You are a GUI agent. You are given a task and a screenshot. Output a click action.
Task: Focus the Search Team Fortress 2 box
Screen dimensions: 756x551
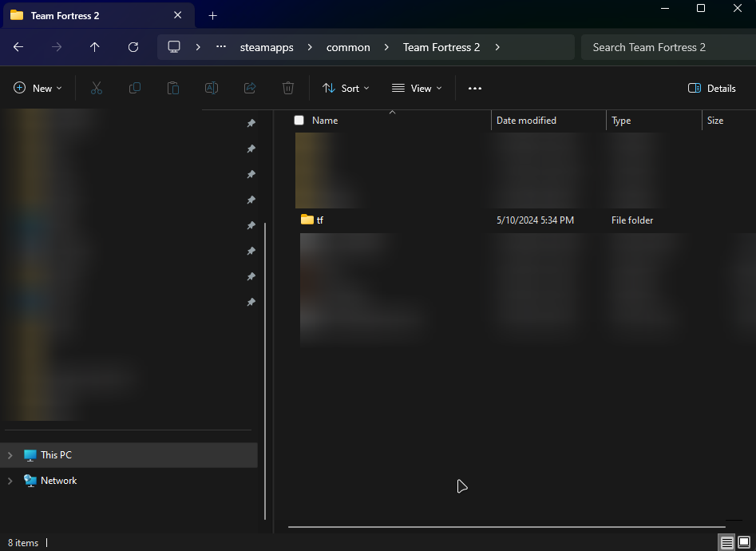(668, 47)
